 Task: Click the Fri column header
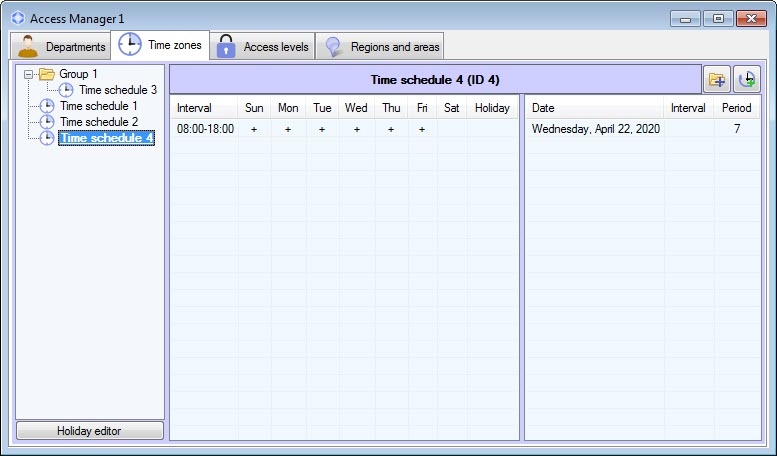click(x=422, y=108)
